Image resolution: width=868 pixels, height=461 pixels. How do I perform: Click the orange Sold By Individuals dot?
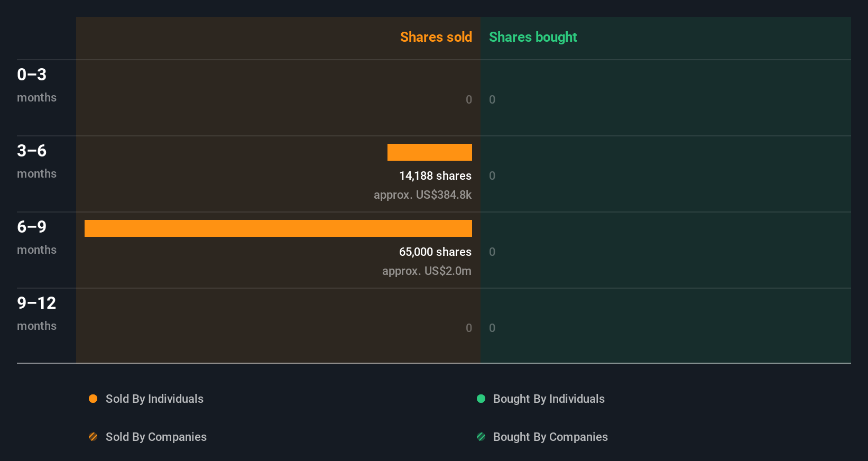(x=93, y=399)
